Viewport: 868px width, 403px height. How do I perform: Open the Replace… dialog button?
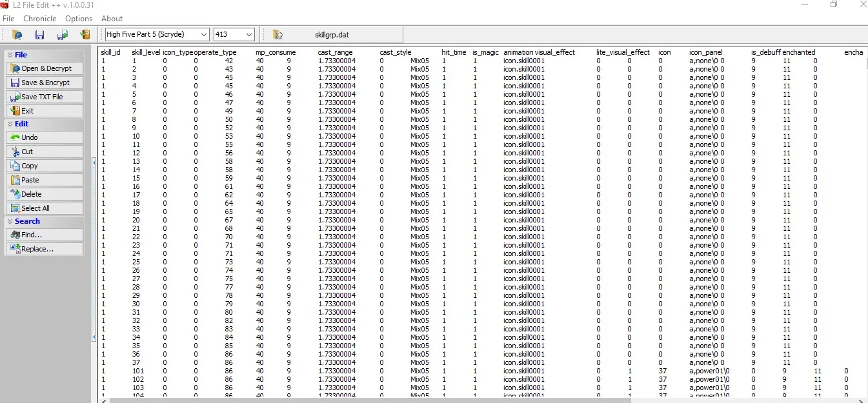(45, 249)
